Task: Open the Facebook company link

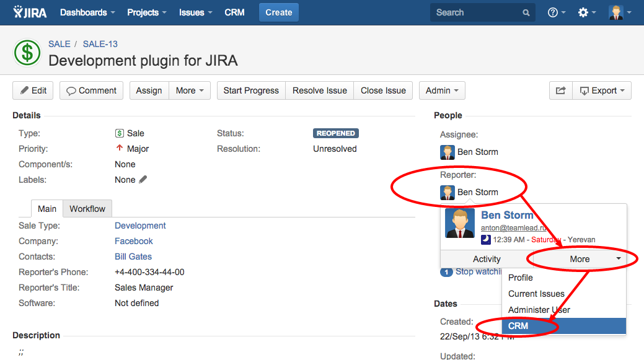Action: (x=133, y=241)
